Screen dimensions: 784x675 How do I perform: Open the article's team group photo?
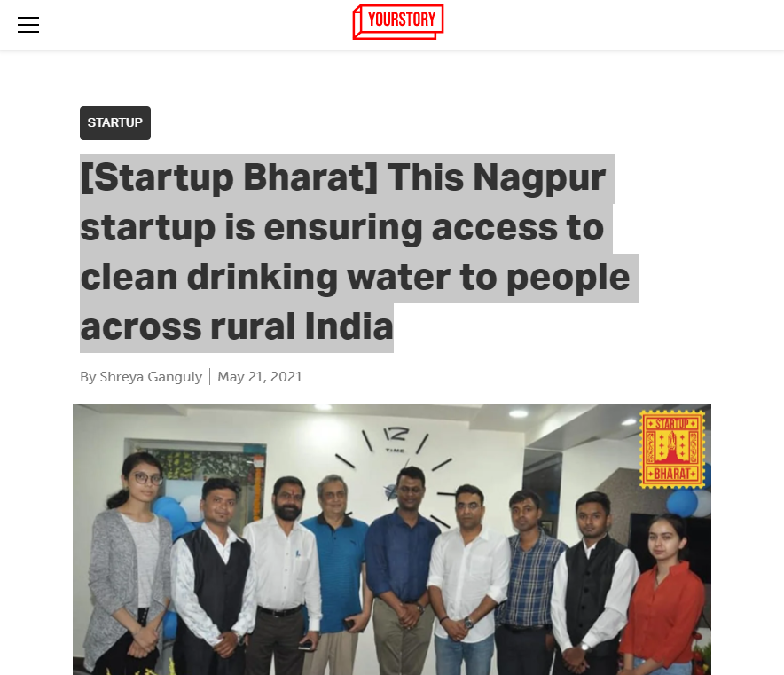391,539
